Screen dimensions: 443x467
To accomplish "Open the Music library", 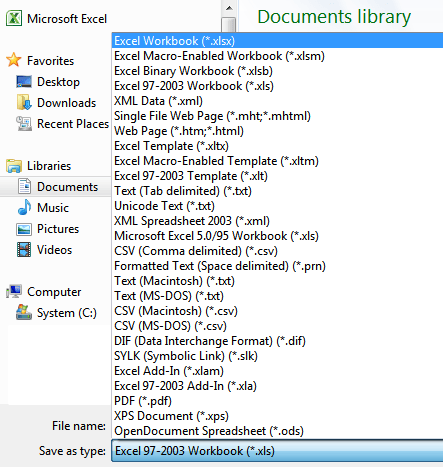I will pyautogui.click(x=53, y=208).
